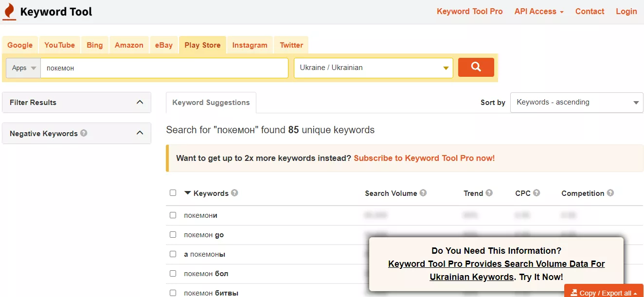Switch to the Amazon tab
Viewport: 644px width, 297px height.
(x=129, y=45)
